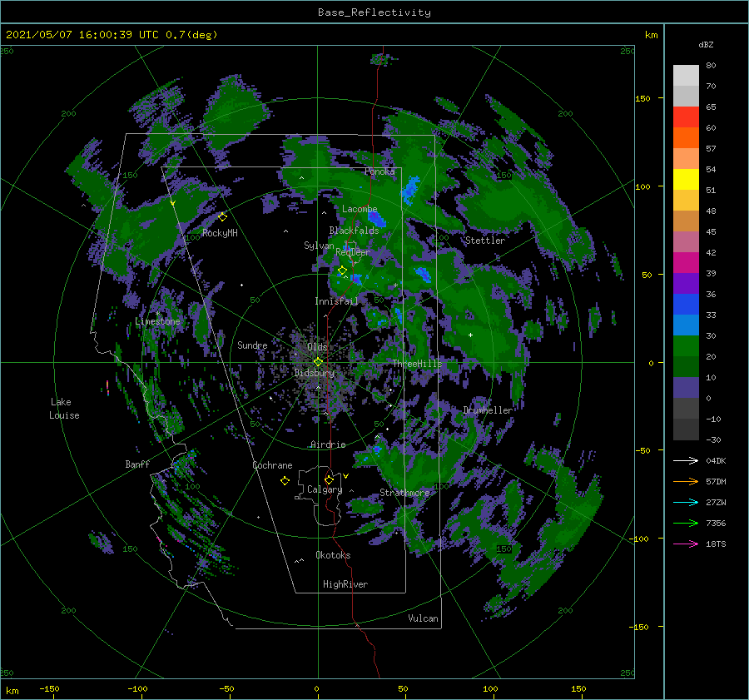This screenshot has width=749, height=700.
Task: Click the Cochrane label
Action: click(x=272, y=465)
